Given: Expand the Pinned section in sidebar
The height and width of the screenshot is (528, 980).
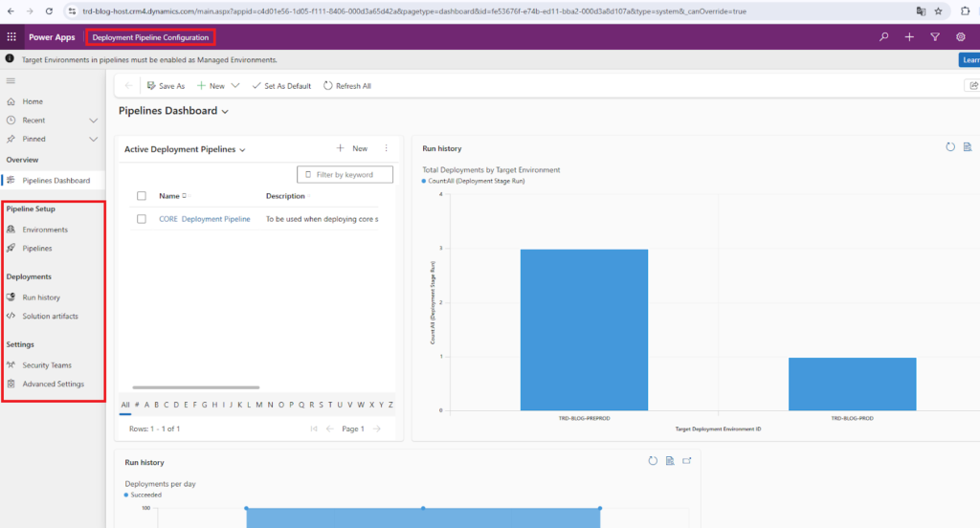Looking at the screenshot, I should (93, 140).
